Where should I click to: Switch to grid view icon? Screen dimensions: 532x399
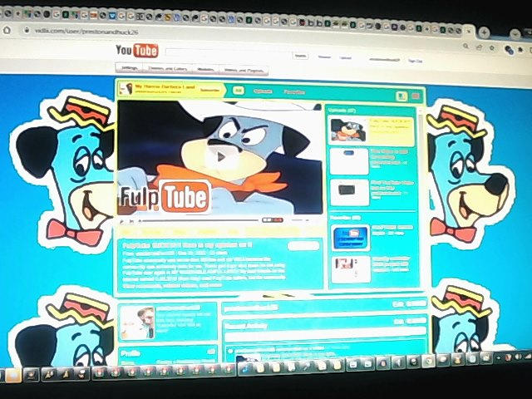(x=416, y=96)
